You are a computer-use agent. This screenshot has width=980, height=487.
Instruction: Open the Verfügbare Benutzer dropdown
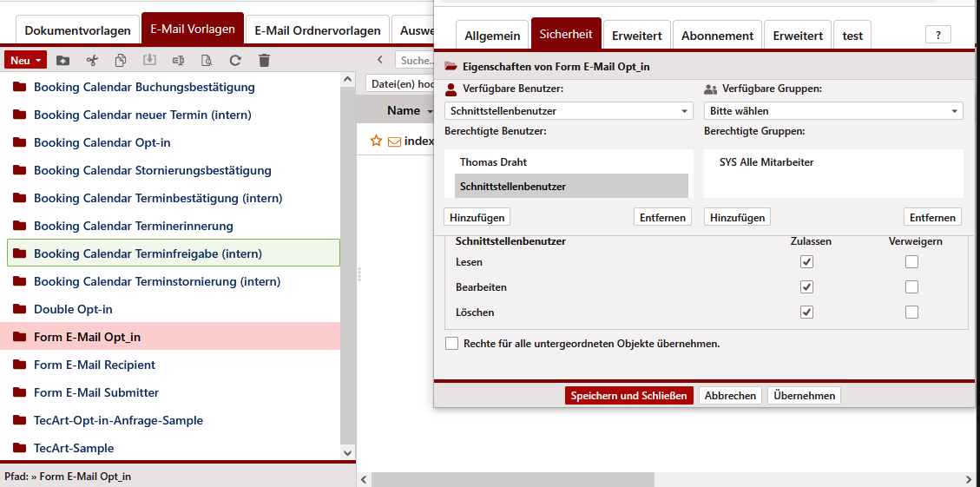(x=569, y=111)
